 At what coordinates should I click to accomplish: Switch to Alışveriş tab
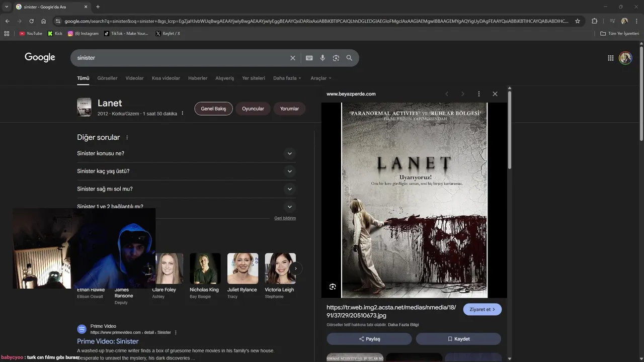225,78
